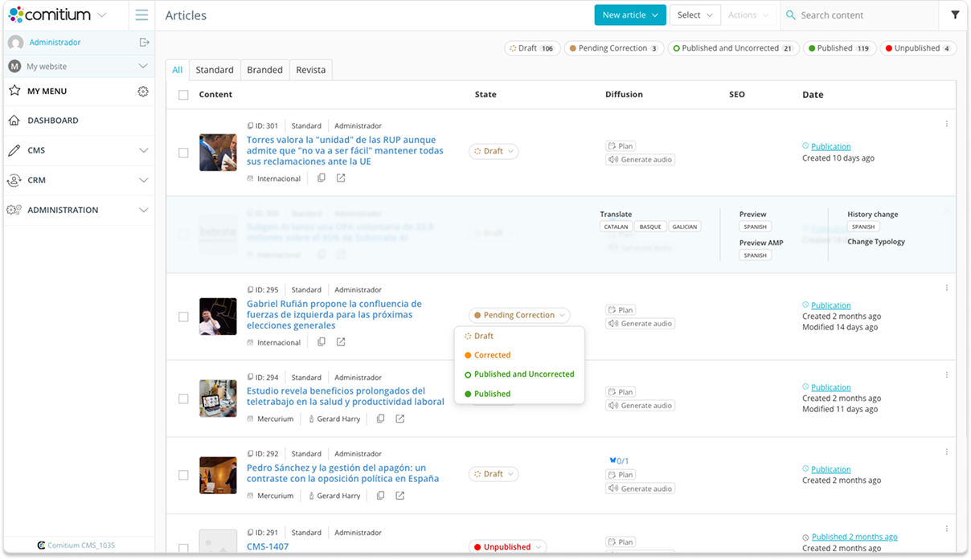Toggle the hamburger sidebar menu icon
971x560 pixels.
click(141, 15)
